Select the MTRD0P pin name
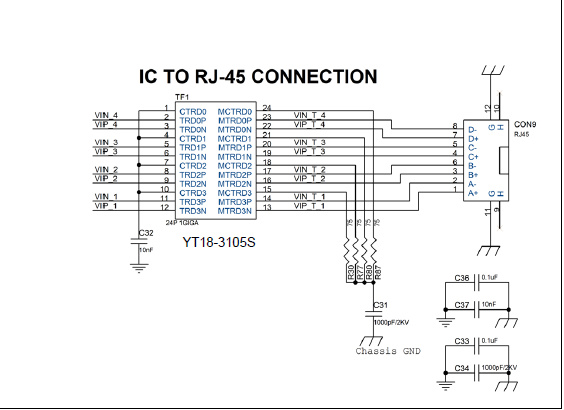 (x=235, y=121)
